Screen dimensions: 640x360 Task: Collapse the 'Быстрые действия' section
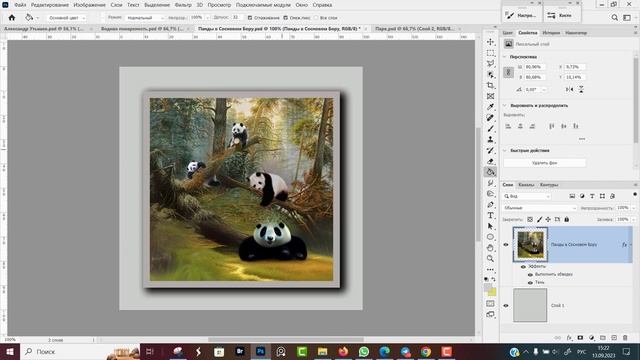[505, 151]
